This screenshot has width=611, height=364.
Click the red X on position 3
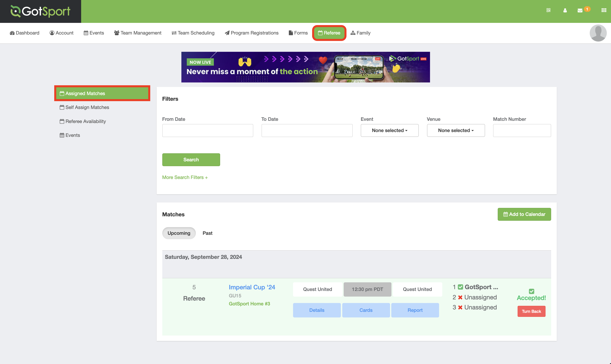pyautogui.click(x=460, y=307)
